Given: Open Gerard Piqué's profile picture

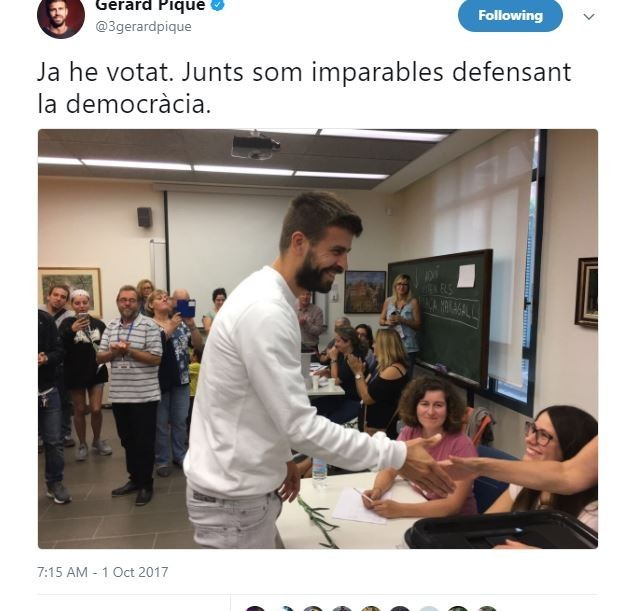Looking at the screenshot, I should click(x=61, y=16).
